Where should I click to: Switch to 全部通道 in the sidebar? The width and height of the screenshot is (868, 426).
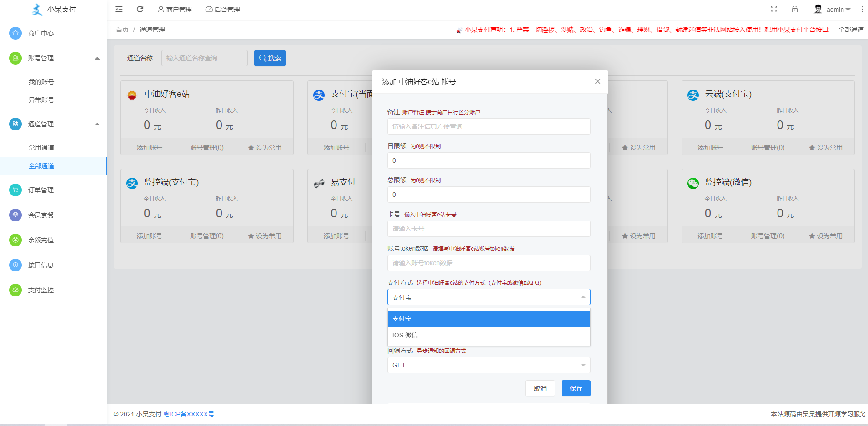coord(41,166)
